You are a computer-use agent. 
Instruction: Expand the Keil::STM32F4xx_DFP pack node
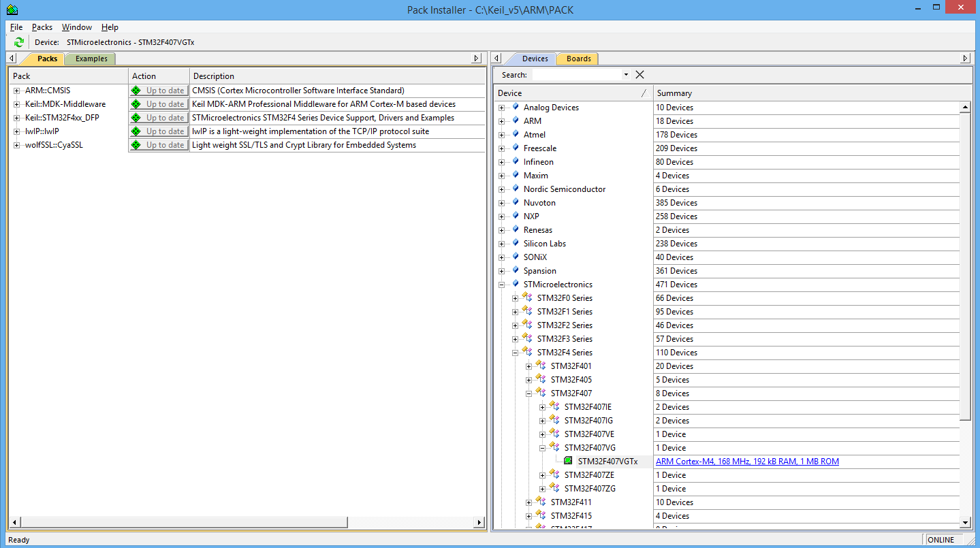(x=16, y=118)
